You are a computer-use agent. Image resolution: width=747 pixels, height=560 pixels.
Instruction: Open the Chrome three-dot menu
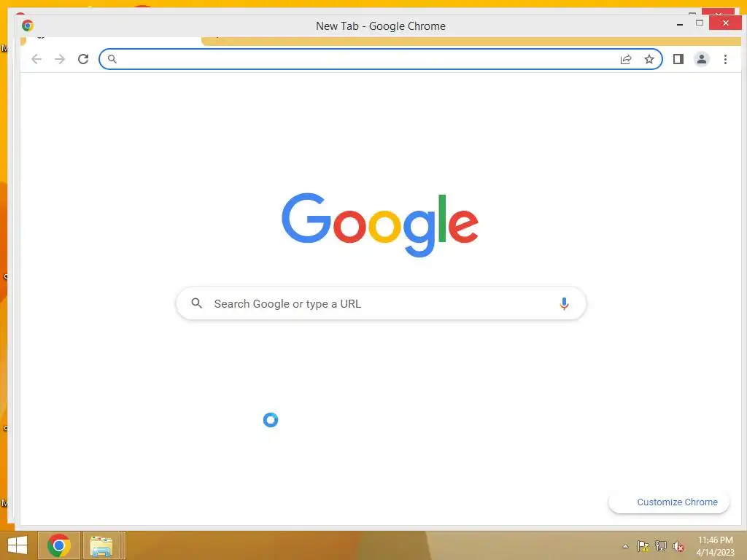click(725, 59)
